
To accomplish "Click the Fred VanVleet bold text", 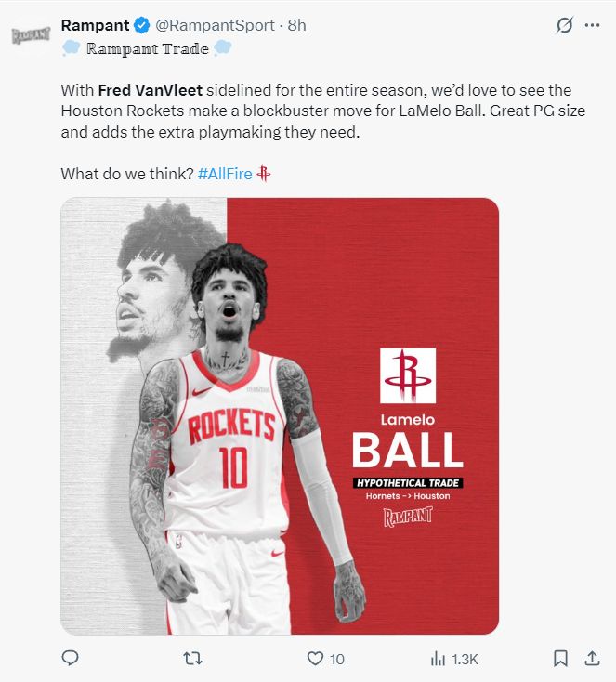I will coord(151,90).
